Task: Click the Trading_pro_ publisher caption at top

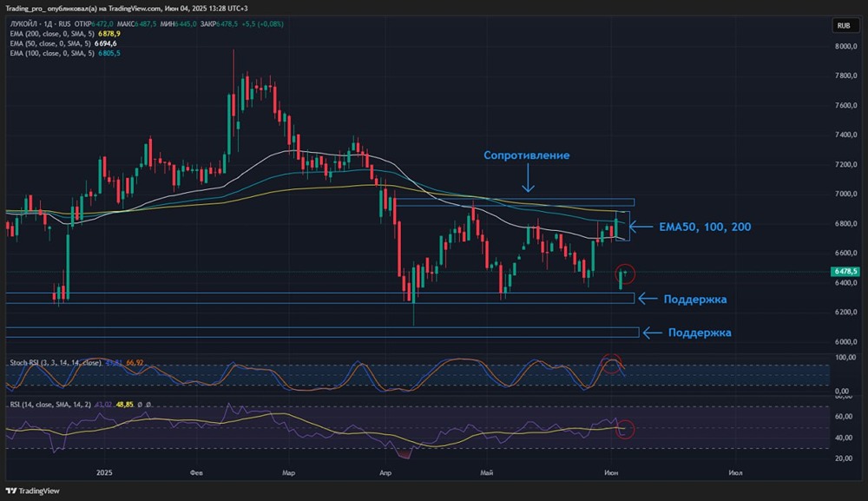Action: pyautogui.click(x=126, y=9)
